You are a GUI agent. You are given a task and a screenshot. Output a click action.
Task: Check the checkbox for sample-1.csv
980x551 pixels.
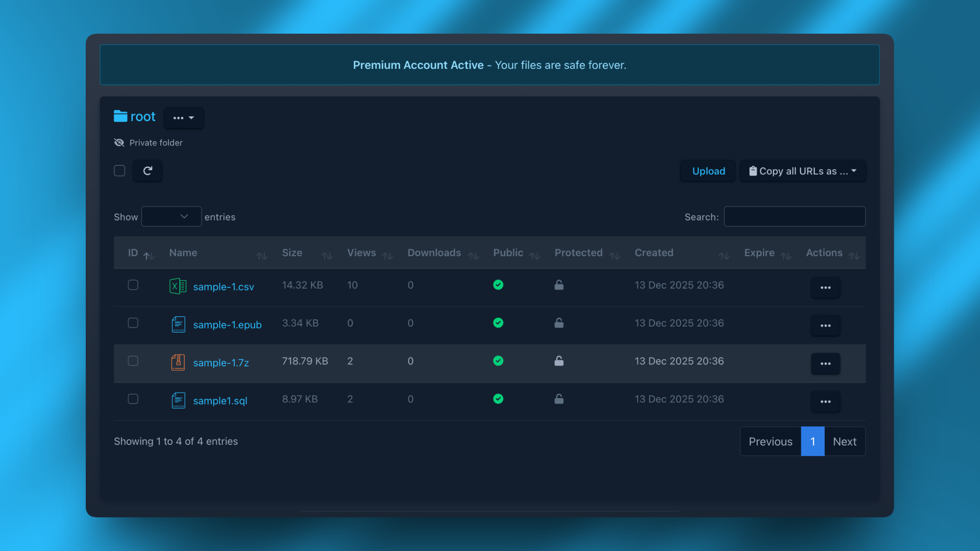[x=133, y=285]
